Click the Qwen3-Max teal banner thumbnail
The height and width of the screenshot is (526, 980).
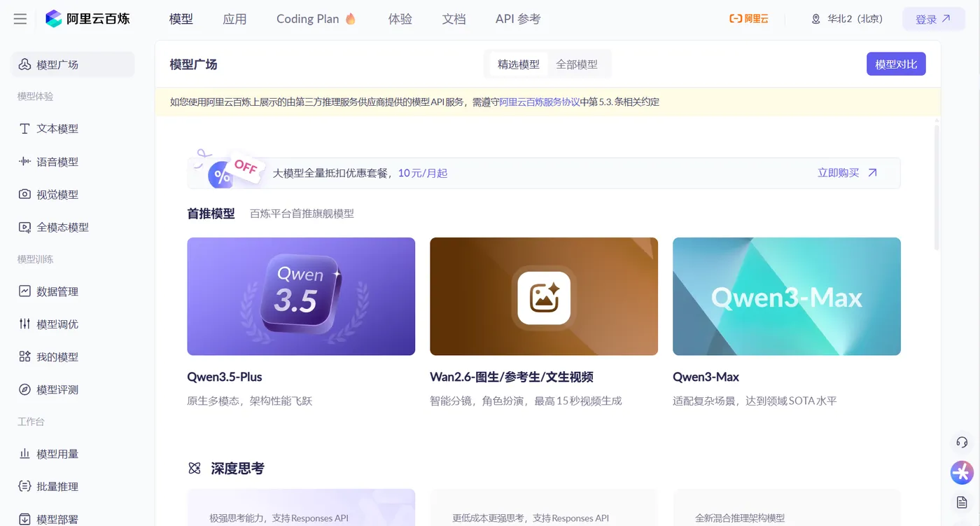787,296
